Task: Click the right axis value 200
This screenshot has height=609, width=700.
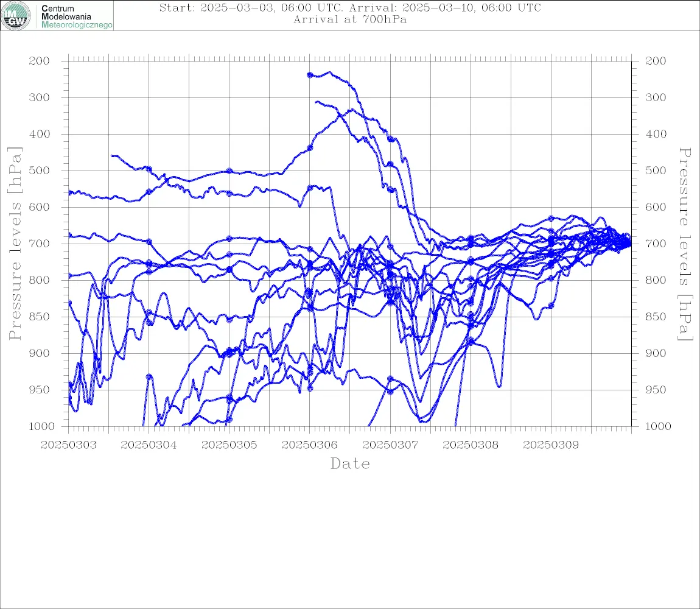Action: point(656,61)
